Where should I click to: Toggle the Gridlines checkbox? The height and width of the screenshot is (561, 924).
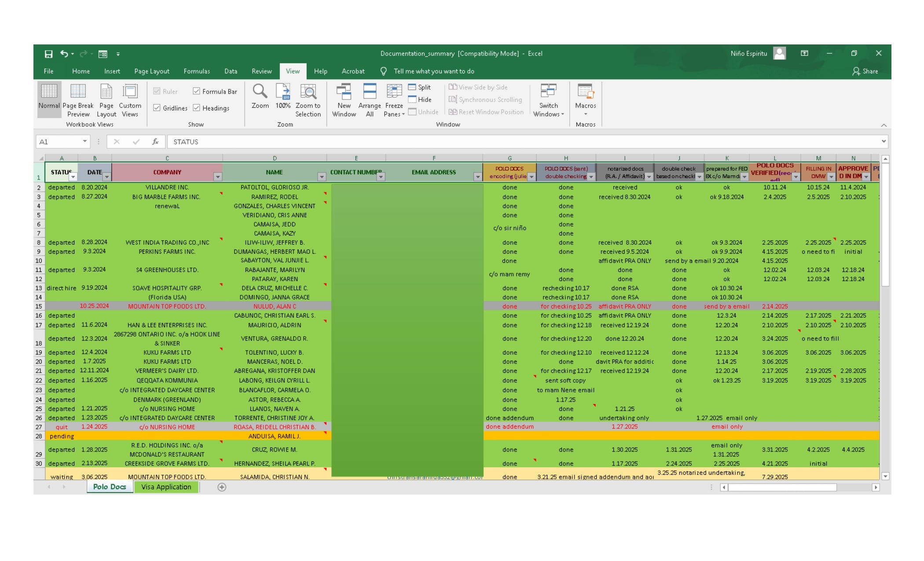[x=157, y=108]
